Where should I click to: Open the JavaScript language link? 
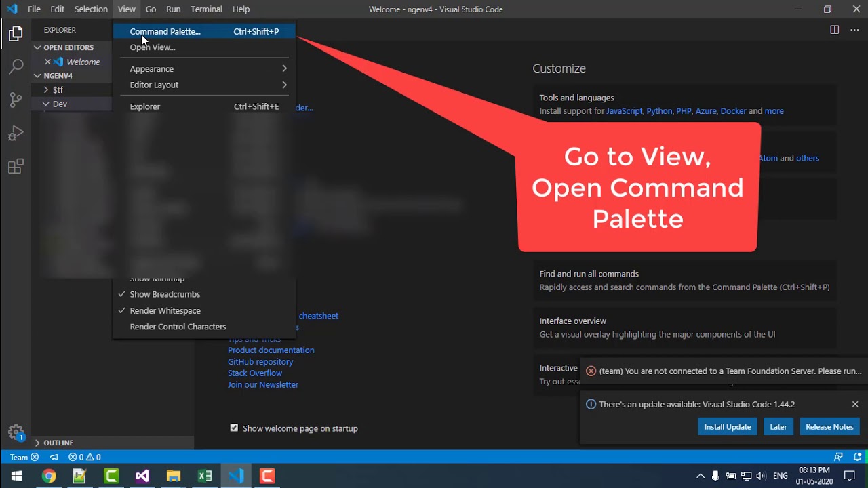point(624,111)
